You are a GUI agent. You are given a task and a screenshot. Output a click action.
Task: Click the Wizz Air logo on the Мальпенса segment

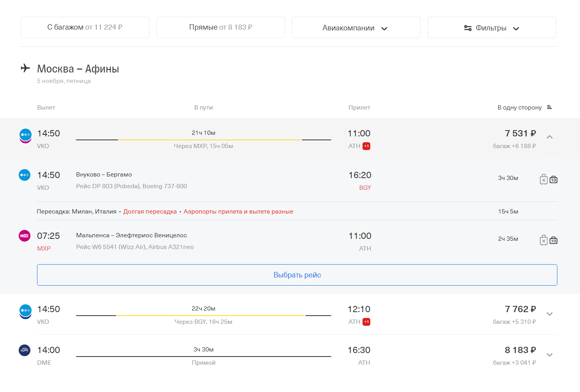25,236
